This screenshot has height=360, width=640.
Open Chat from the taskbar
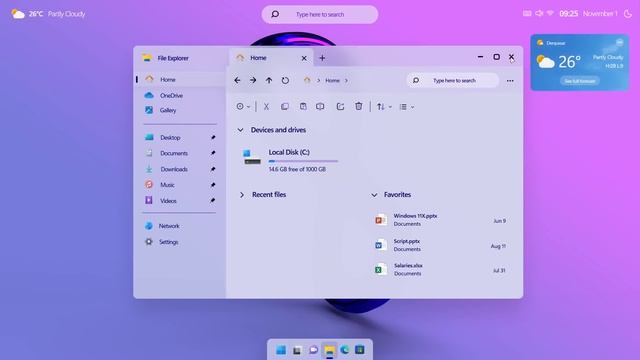click(x=313, y=350)
